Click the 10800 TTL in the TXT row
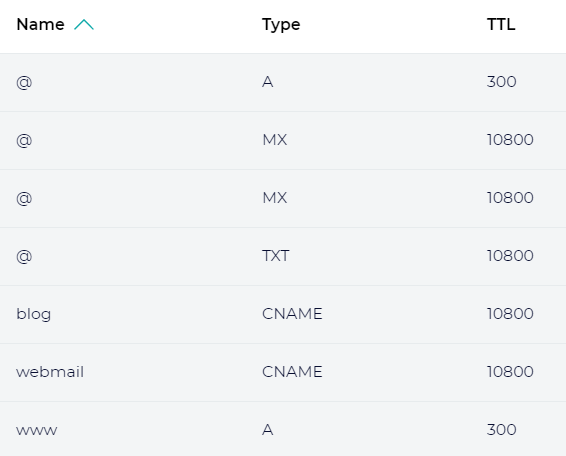 [x=510, y=256]
